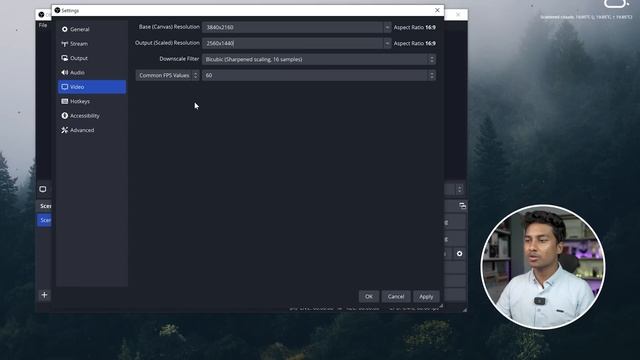Click scene transition icon in OBS window
640x360 pixels.
[462, 206]
